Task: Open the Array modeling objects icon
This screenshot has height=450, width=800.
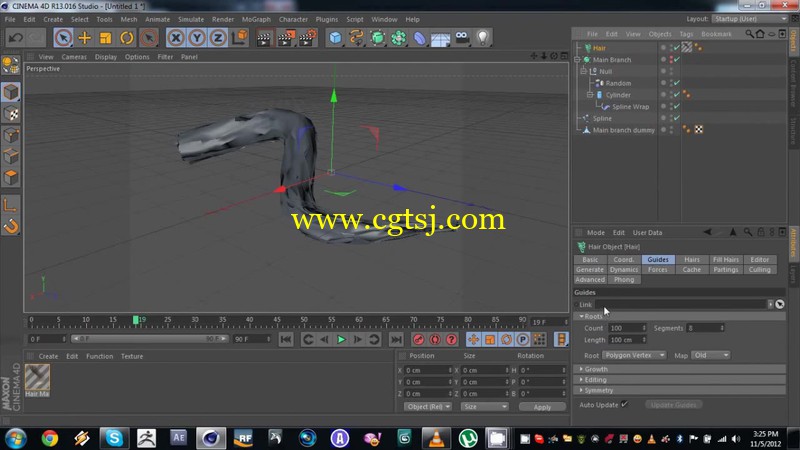Action: (x=398, y=38)
